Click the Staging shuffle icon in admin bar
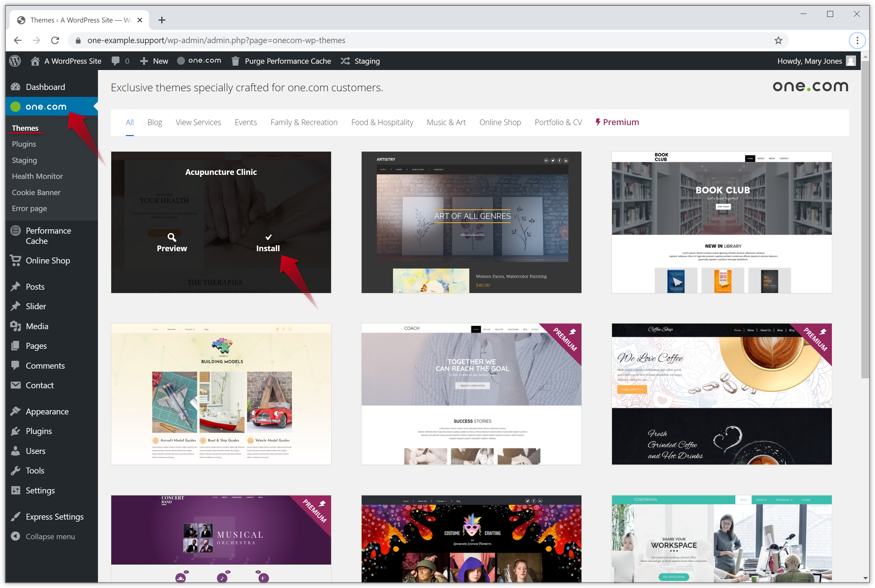The height and width of the screenshot is (588, 875). point(345,61)
